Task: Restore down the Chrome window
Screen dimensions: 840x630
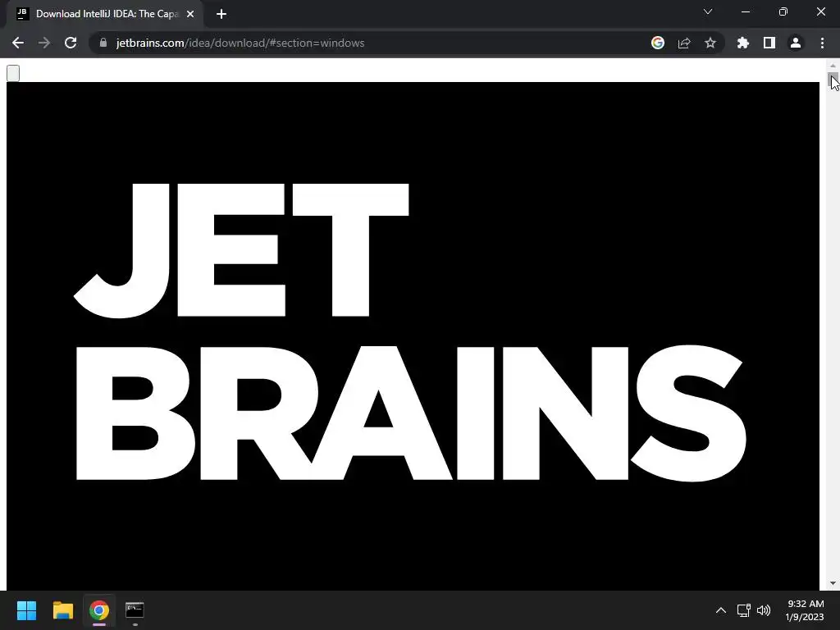Action: click(783, 11)
